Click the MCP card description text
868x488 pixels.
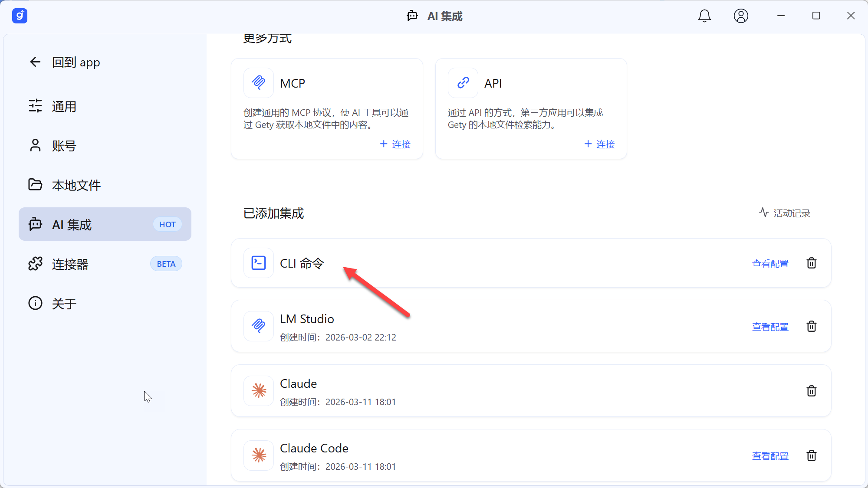point(326,119)
